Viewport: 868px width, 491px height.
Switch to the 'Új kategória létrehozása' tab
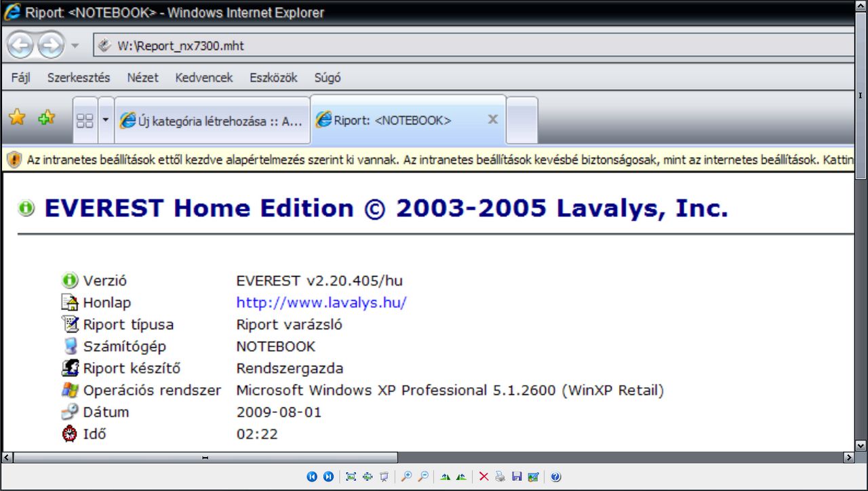(x=212, y=121)
